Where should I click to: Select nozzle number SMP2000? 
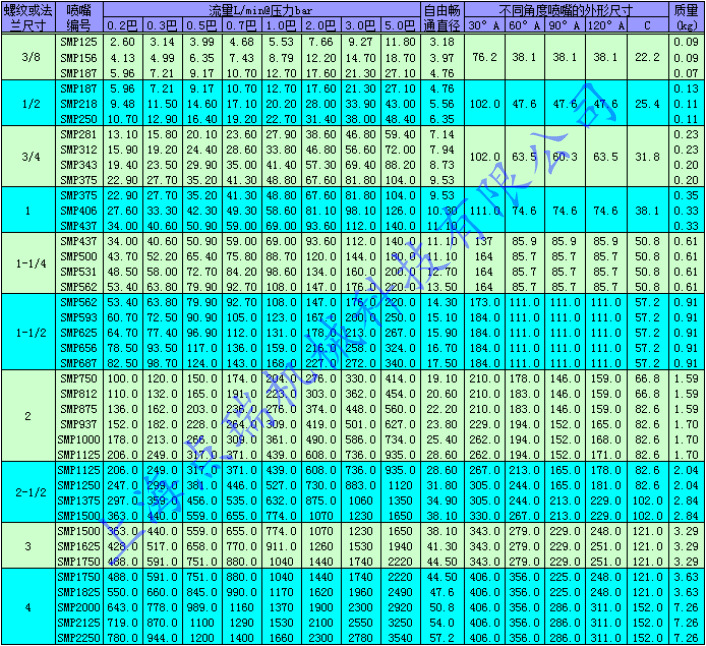pyautogui.click(x=79, y=608)
